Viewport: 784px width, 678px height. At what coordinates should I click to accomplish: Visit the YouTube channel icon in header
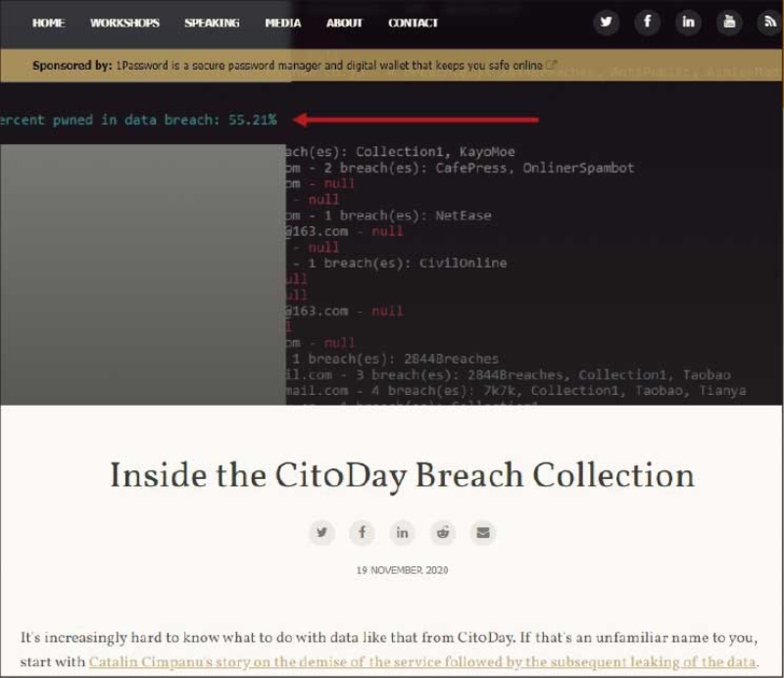pyautogui.click(x=729, y=23)
